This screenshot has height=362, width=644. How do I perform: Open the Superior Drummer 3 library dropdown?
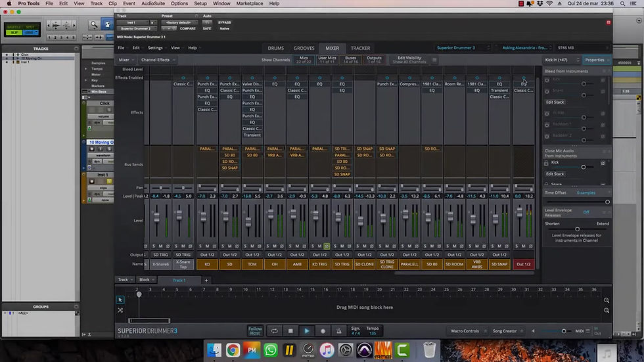[x=463, y=48]
